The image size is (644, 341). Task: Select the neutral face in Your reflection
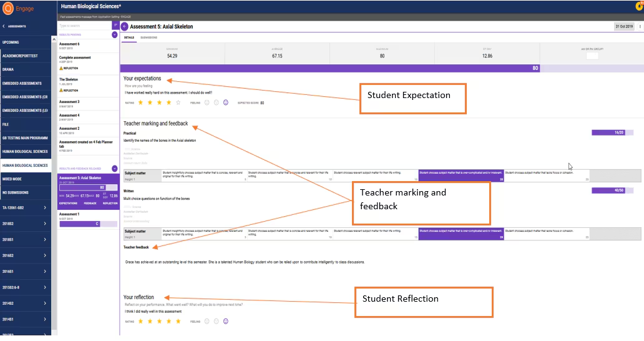(216, 321)
